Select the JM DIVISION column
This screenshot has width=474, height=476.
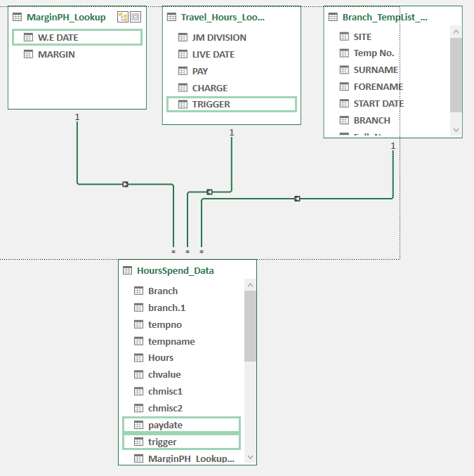[232, 37]
